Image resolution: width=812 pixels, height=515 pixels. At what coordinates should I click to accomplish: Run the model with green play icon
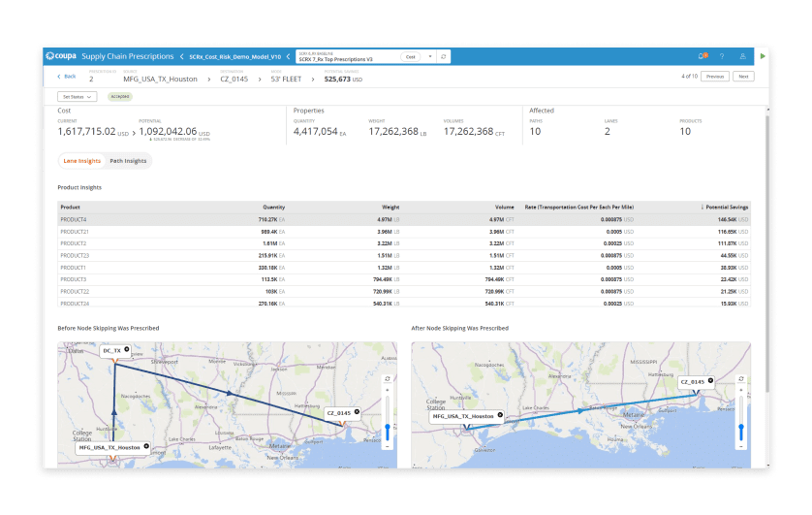(x=763, y=56)
